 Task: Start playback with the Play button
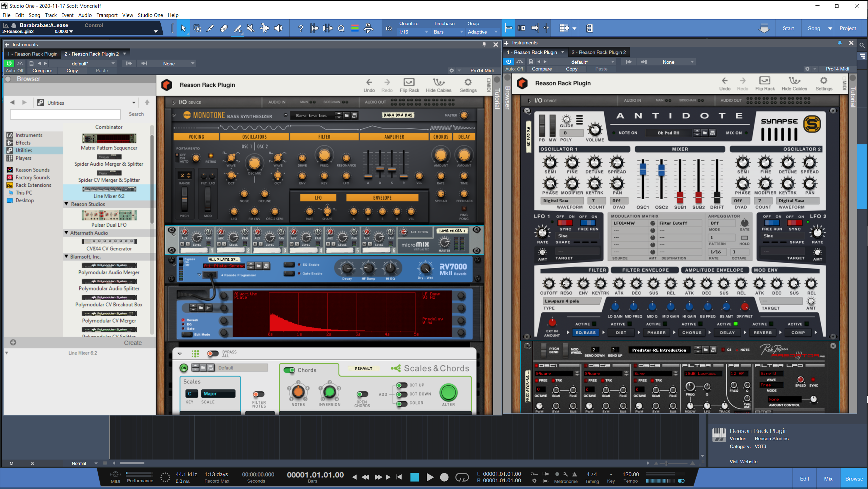tap(430, 477)
